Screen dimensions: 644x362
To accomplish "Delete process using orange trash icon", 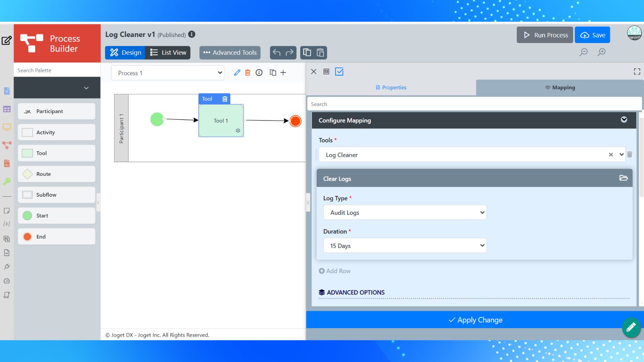I will coord(248,73).
